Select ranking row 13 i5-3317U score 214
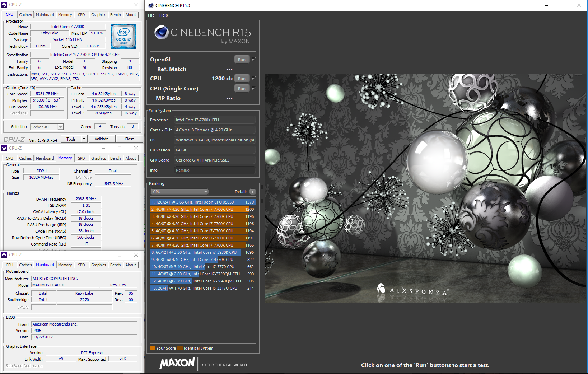 point(202,288)
